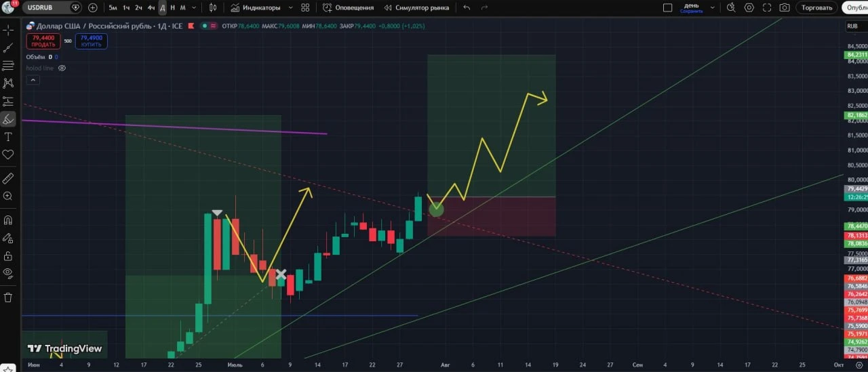Open the indicator templates grid
Viewport: 868px width, 372px height.
pos(305,7)
